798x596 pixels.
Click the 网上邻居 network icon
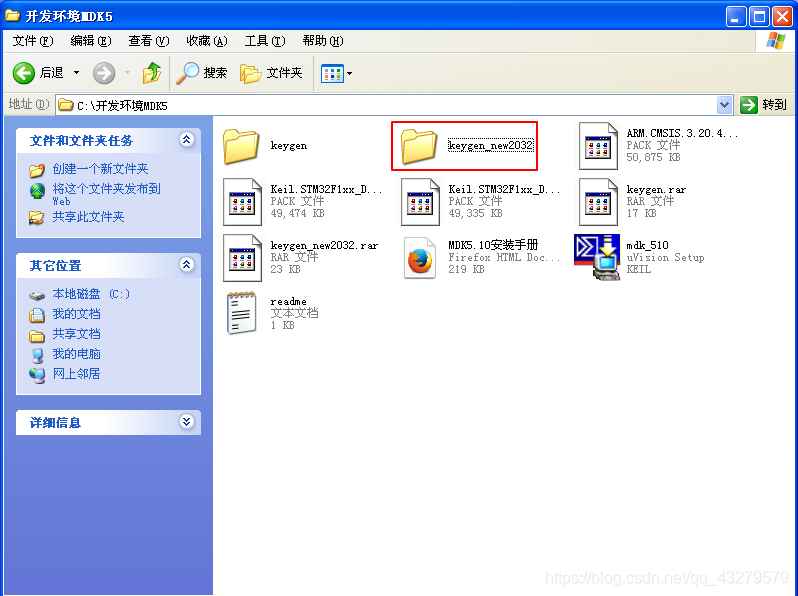[37, 376]
